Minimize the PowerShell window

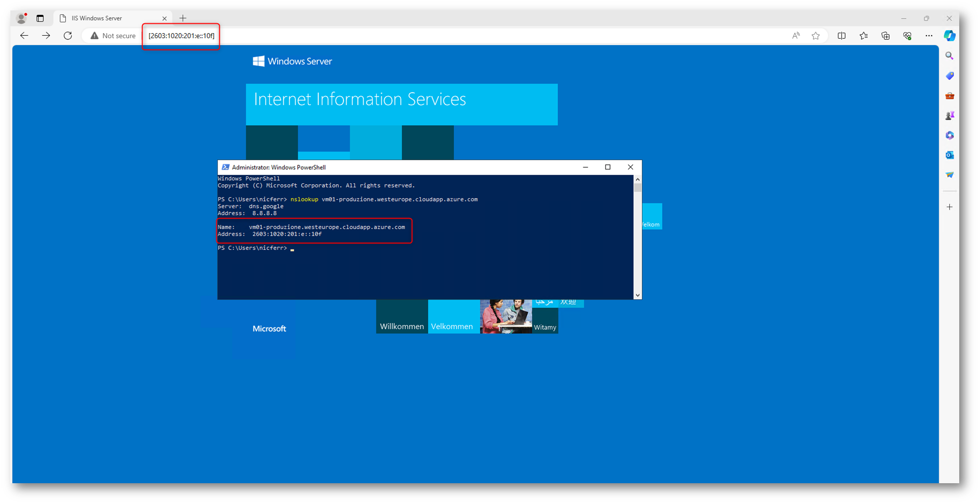click(585, 167)
